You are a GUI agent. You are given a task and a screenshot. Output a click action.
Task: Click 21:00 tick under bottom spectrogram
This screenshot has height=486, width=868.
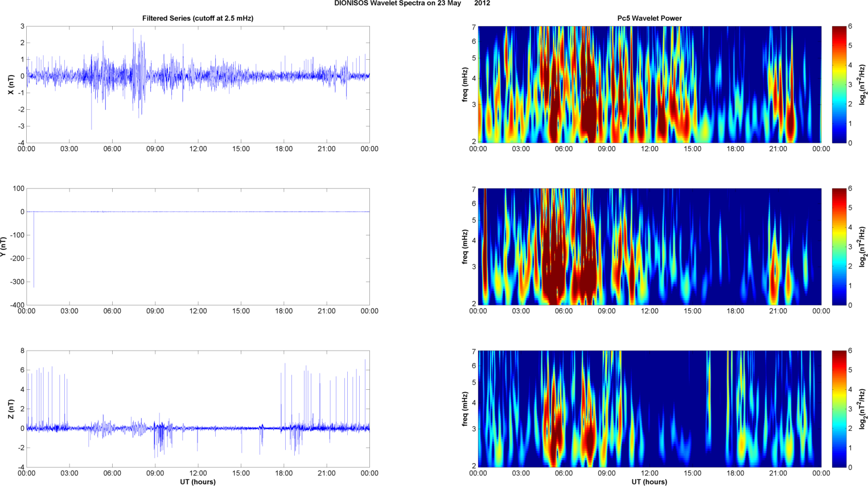(778, 473)
